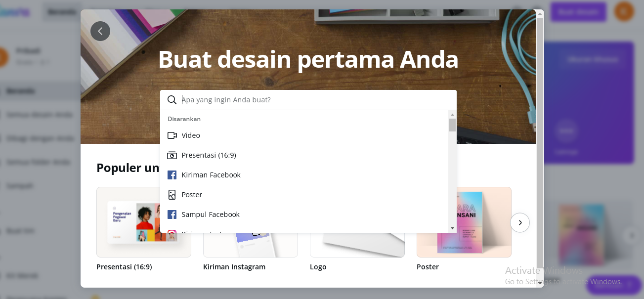
Task: Click the dialog's vertical scrollbar
Action: [x=540, y=143]
